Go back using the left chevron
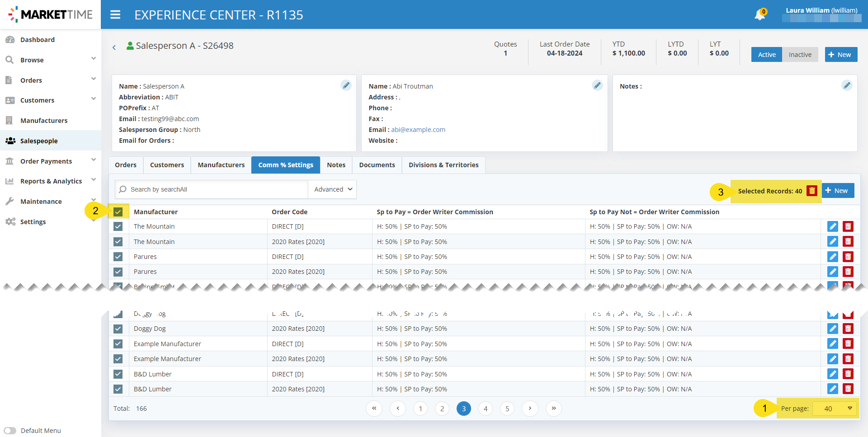 point(114,47)
